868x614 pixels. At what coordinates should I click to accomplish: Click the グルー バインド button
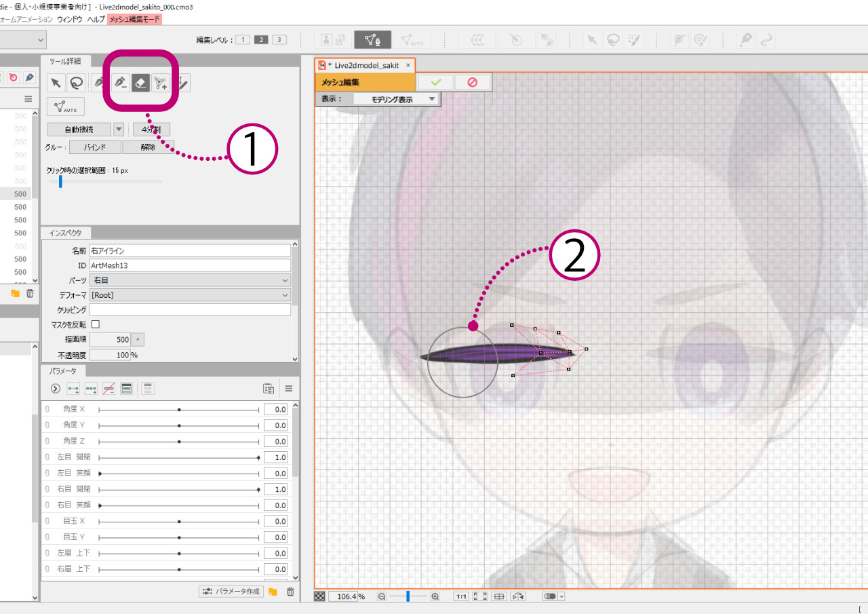point(95,147)
